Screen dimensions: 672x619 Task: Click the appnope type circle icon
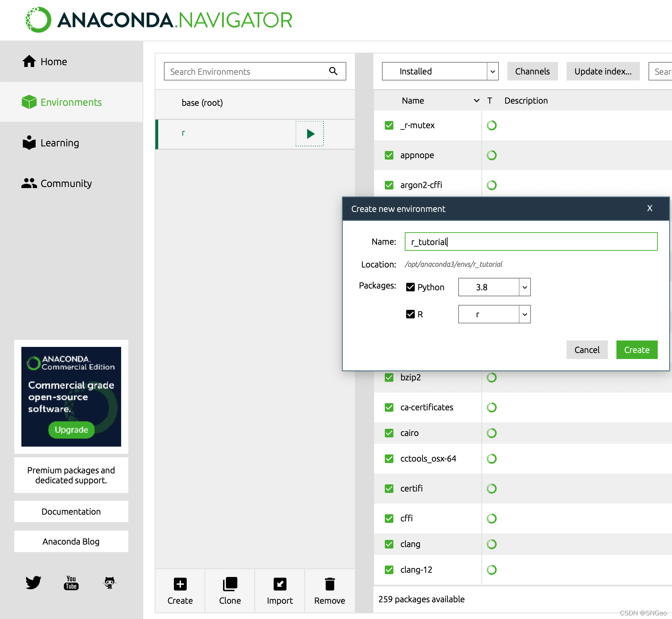coord(492,155)
